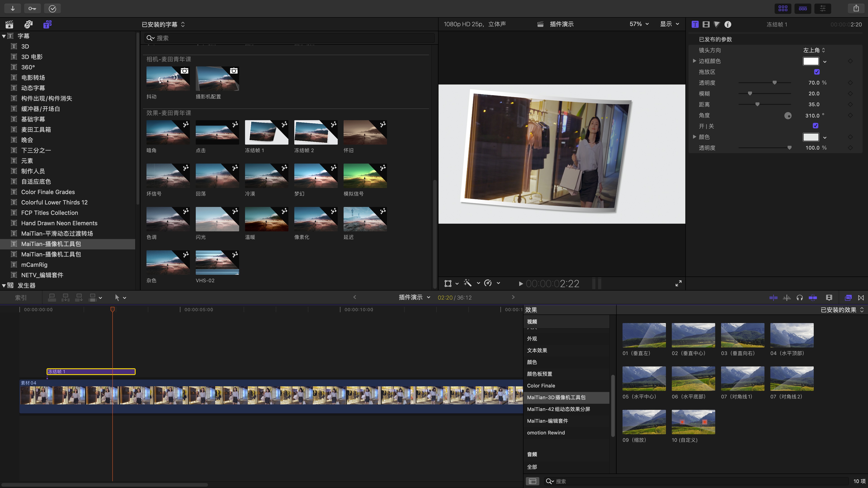Open the 镜头方向 dropdown
868x488 pixels.
click(x=814, y=50)
